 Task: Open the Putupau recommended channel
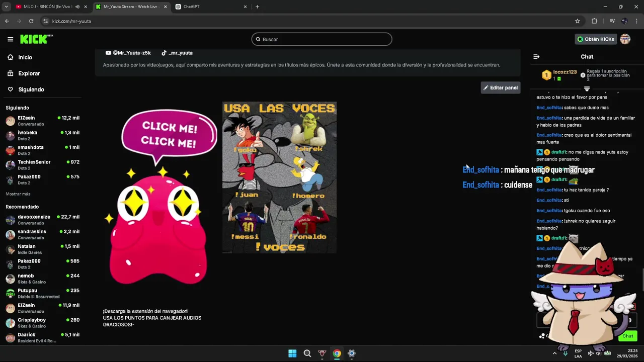(42, 293)
